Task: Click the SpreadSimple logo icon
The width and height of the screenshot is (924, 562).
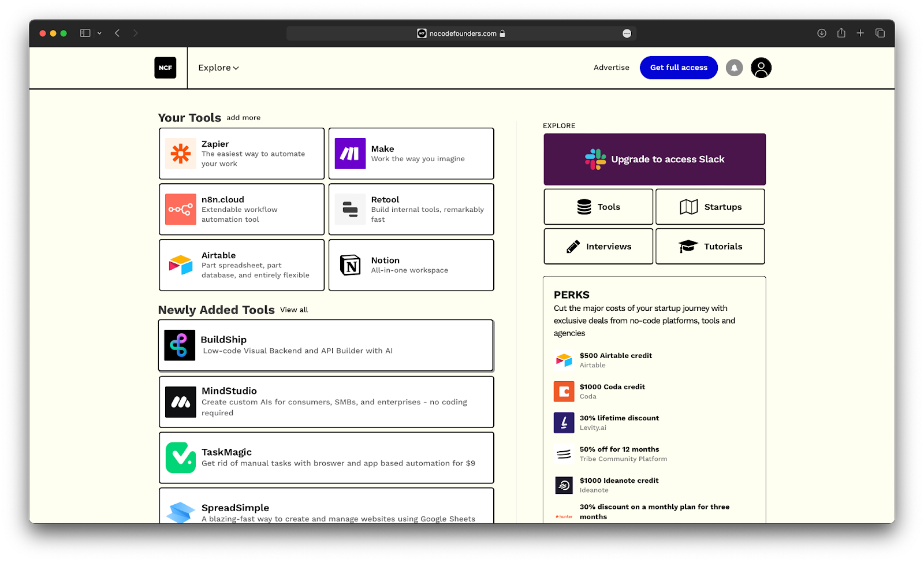Action: pyautogui.click(x=181, y=512)
